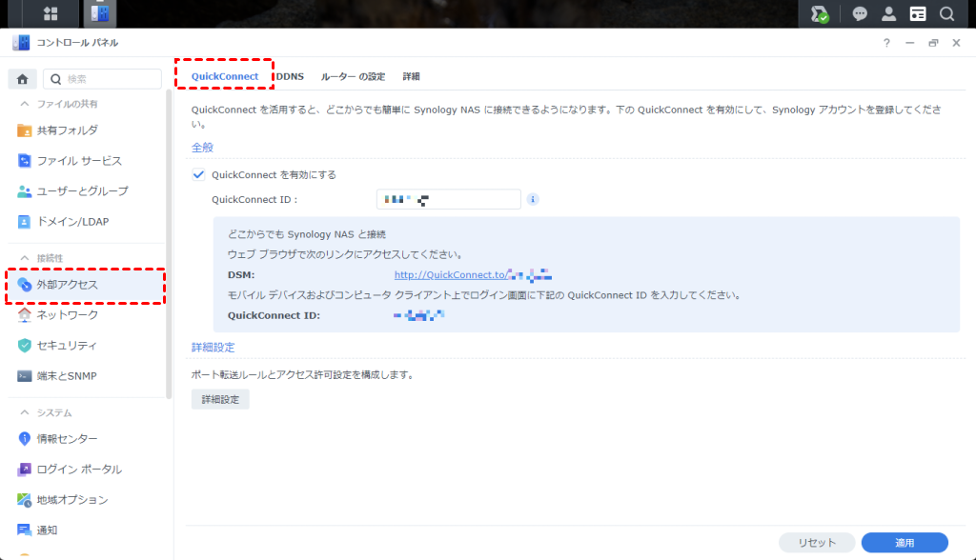Viewport: 976px width, 560px height.
Task: Click the セキュリティ shield icon
Action: pyautogui.click(x=24, y=346)
